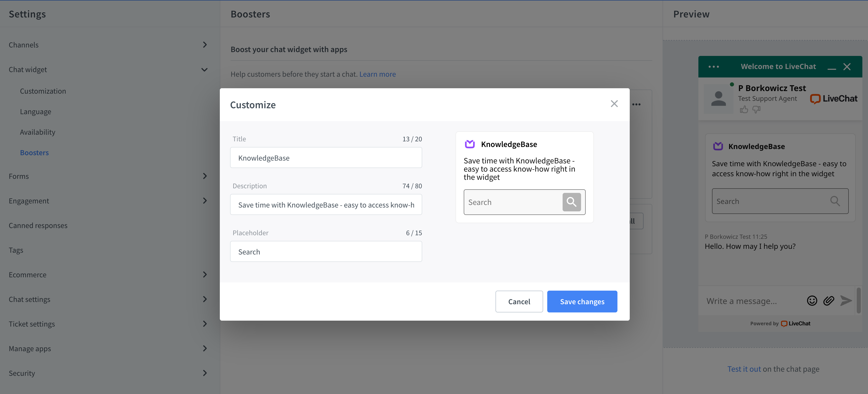The height and width of the screenshot is (394, 868).
Task: Click the Title input field
Action: click(326, 157)
